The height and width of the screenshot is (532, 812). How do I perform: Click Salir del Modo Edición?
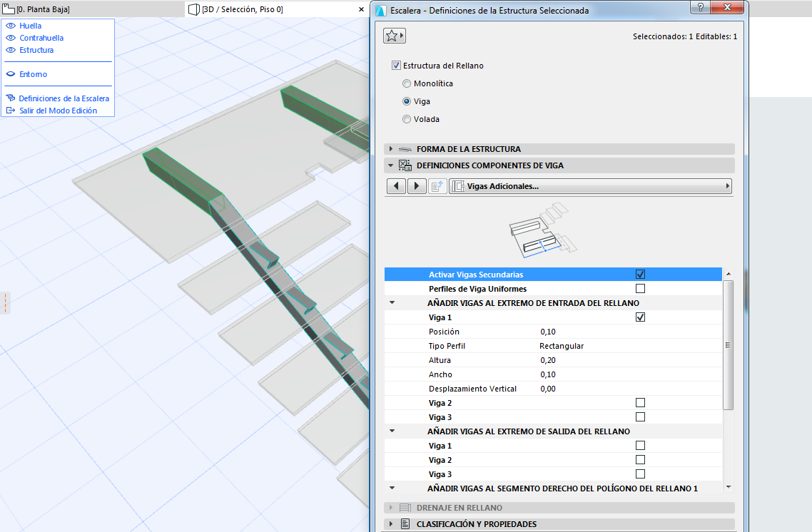click(x=58, y=111)
